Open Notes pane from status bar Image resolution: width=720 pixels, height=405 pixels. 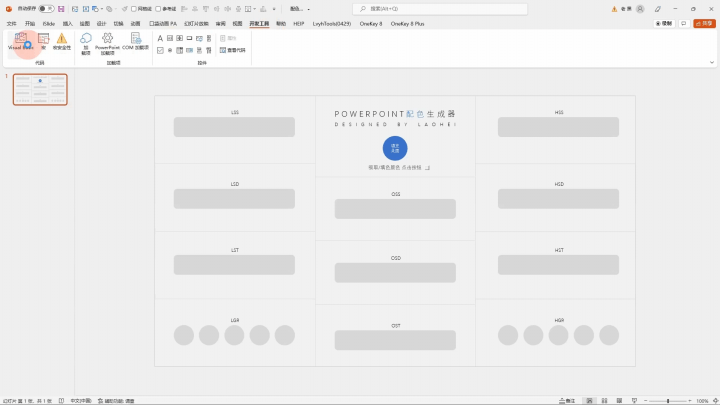point(567,401)
